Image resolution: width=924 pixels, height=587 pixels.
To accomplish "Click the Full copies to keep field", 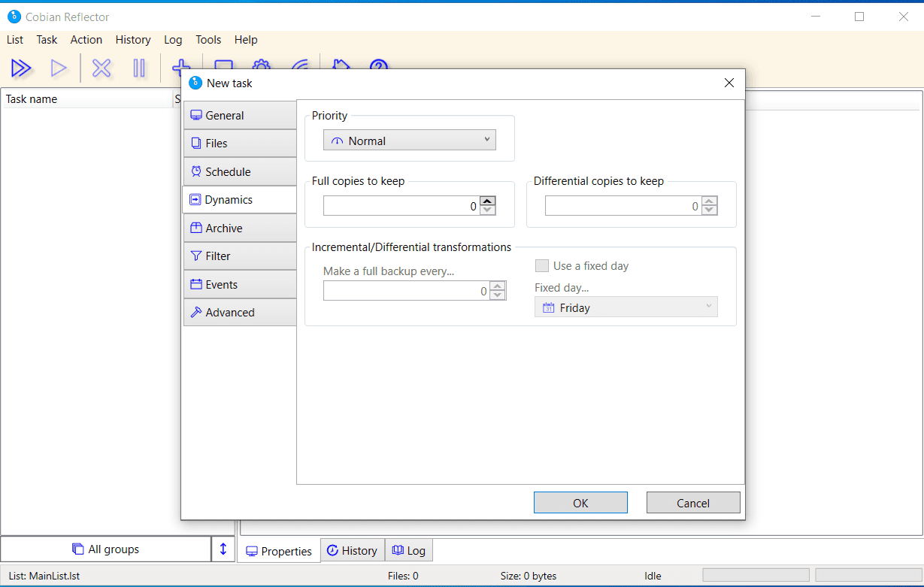I will point(401,206).
